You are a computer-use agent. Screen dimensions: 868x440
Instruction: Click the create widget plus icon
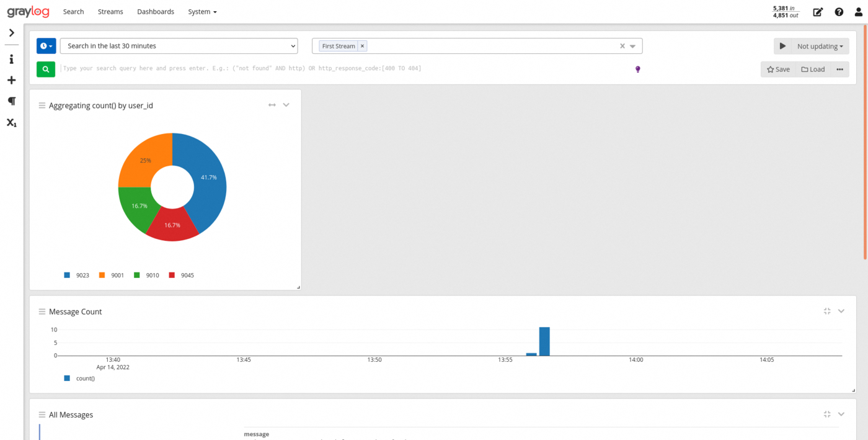11,80
